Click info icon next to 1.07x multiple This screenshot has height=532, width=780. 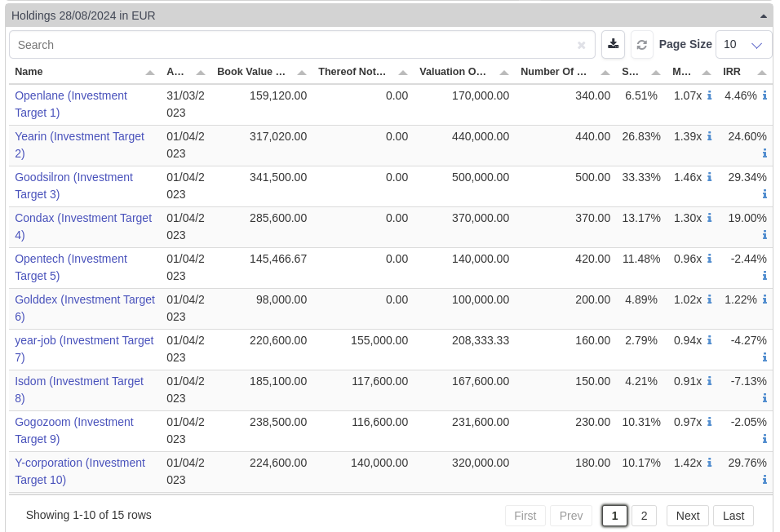[x=709, y=95]
